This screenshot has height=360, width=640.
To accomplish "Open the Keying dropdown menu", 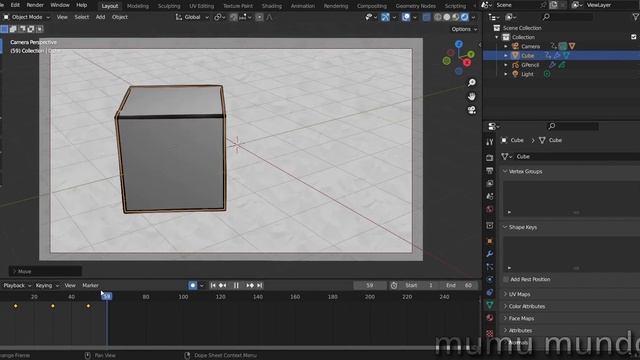I will (x=47, y=286).
